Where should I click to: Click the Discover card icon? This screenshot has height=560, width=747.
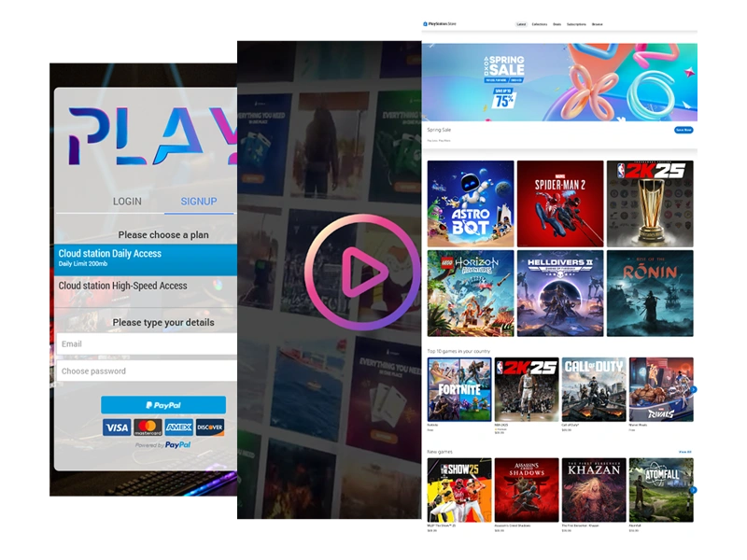click(210, 427)
